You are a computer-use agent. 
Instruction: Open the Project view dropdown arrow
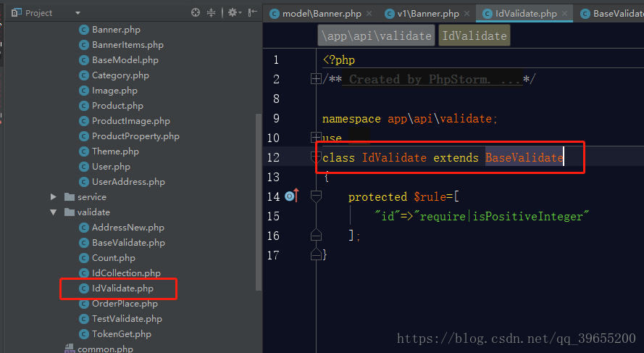[x=78, y=13]
